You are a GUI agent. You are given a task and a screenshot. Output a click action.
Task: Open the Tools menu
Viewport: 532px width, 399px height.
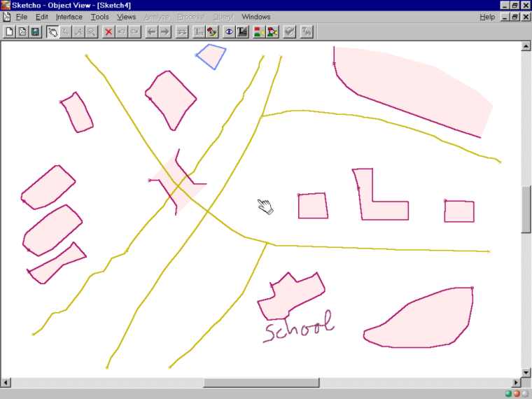click(x=99, y=17)
